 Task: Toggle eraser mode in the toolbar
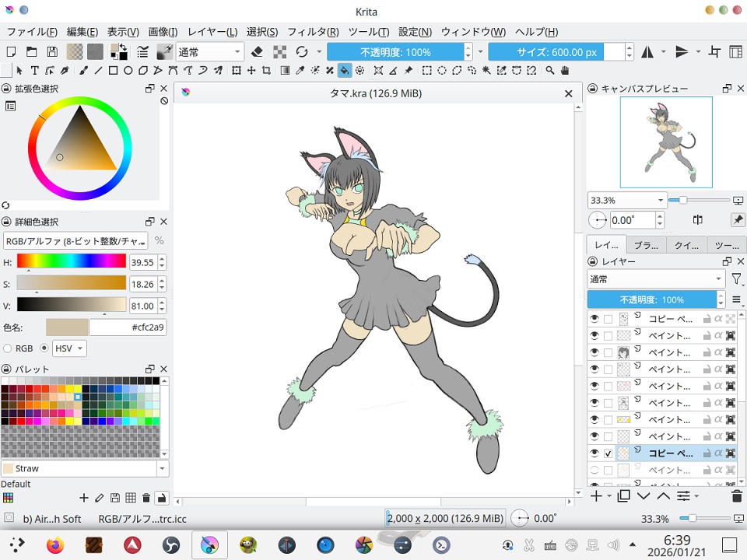click(x=258, y=52)
